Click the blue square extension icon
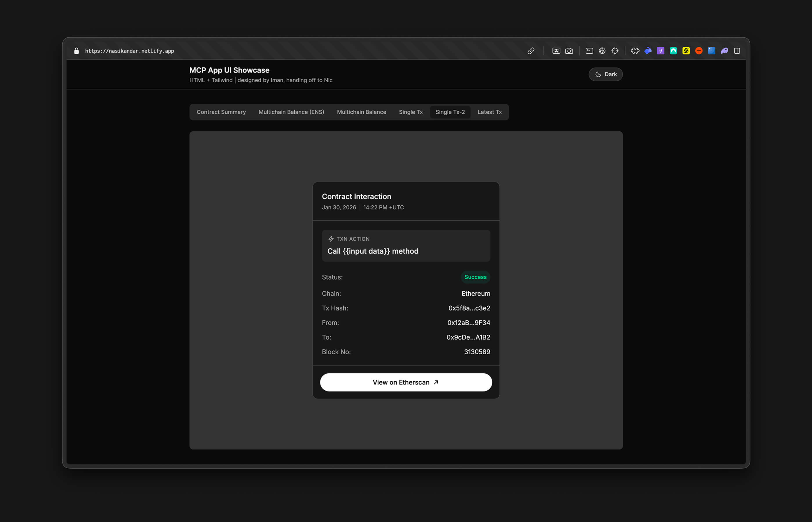Viewport: 812px width, 522px height. tap(711, 51)
